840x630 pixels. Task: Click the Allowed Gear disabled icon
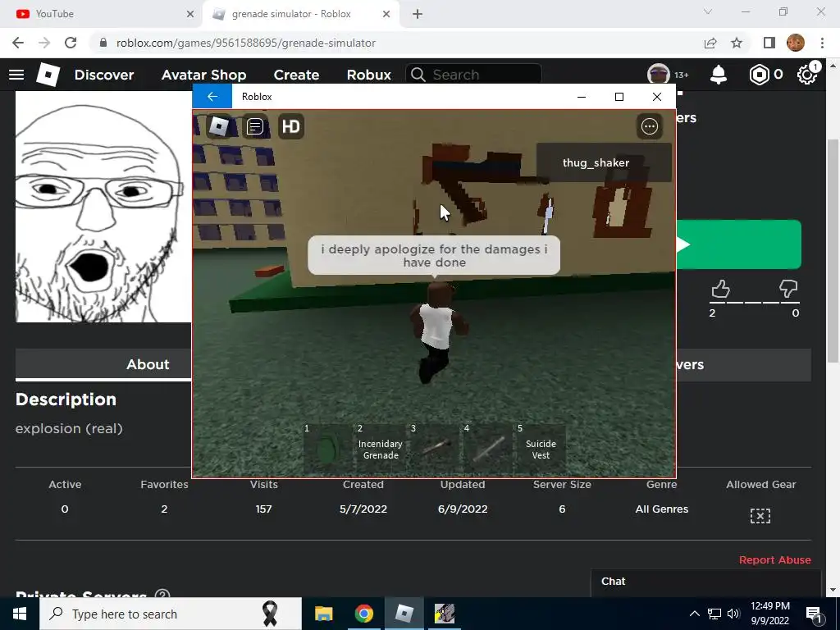(x=760, y=516)
